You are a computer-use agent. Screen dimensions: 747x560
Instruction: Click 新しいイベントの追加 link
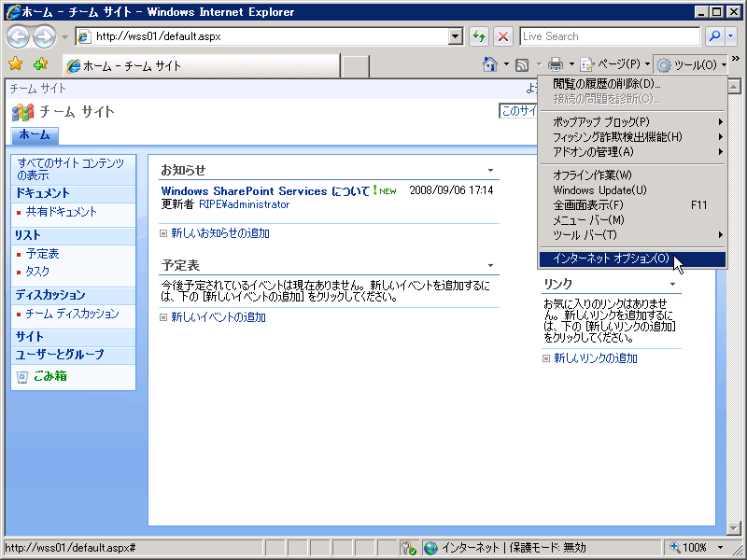tap(218, 317)
